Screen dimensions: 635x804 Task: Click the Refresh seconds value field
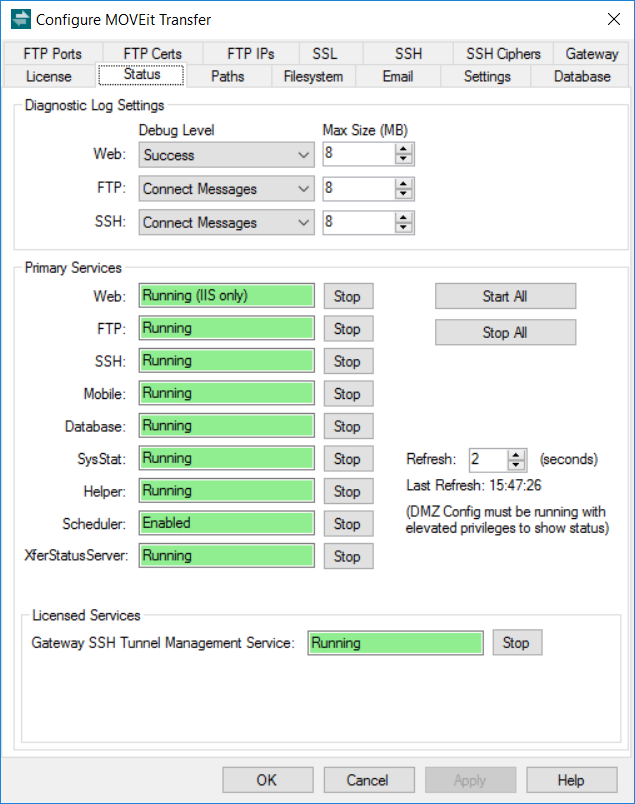[488, 459]
